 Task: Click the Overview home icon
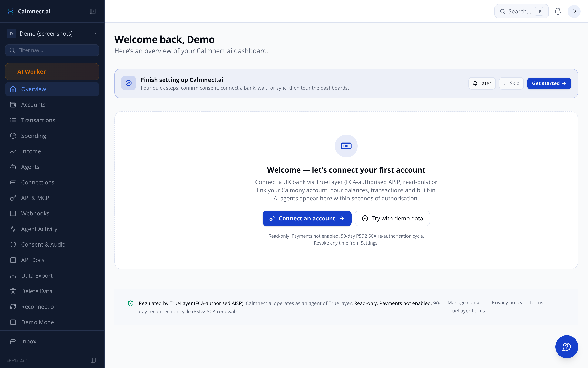tap(13, 89)
